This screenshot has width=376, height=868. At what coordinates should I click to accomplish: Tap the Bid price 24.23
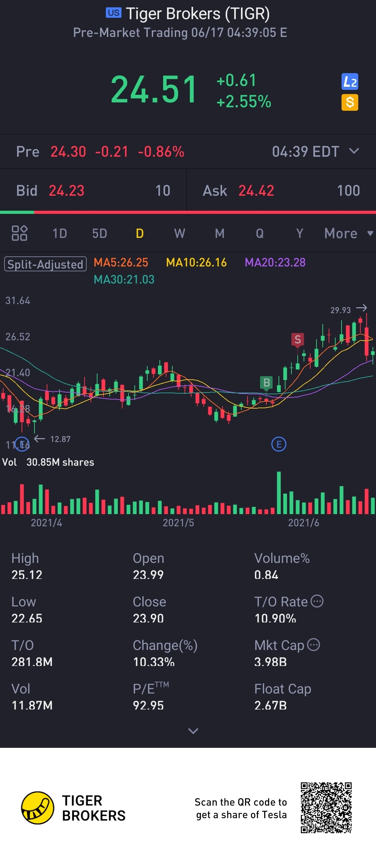pos(66,191)
